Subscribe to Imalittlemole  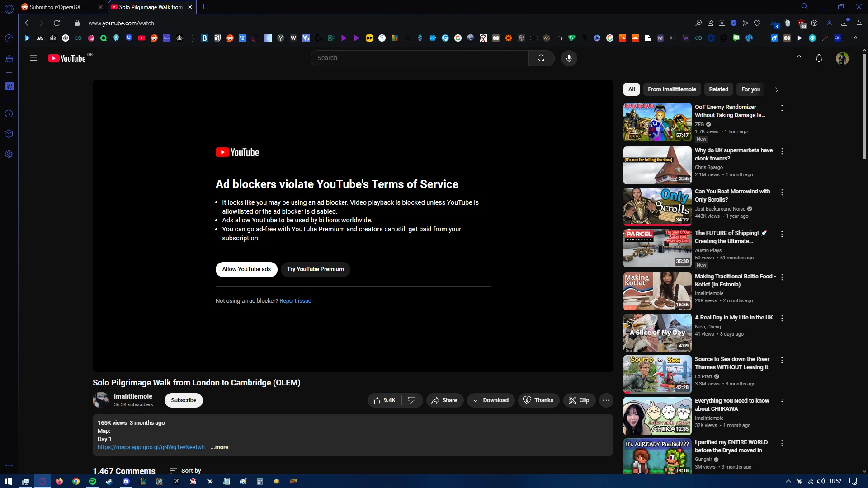click(184, 400)
